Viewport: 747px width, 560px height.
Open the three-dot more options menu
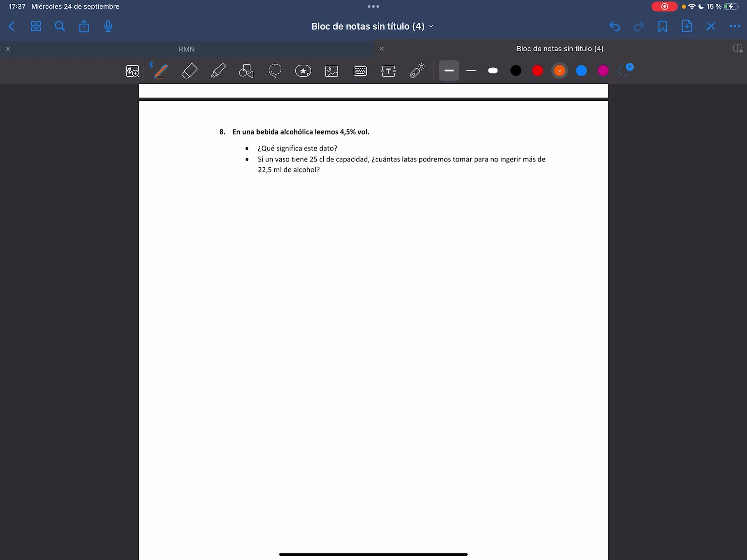(735, 26)
